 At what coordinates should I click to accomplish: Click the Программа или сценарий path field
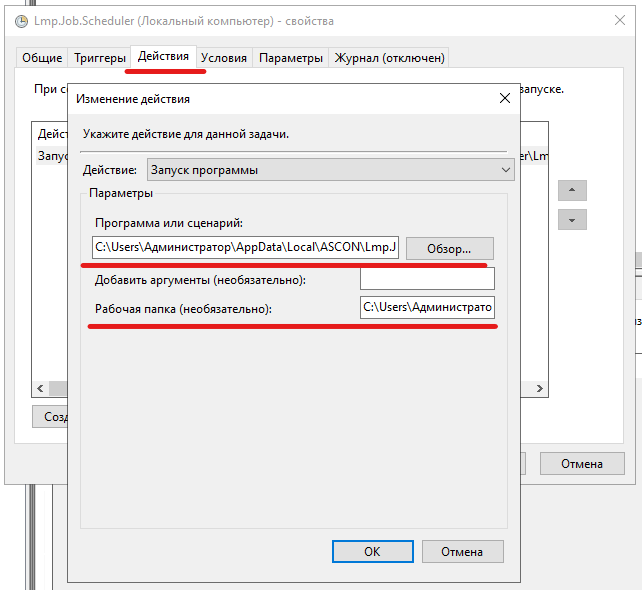(245, 247)
